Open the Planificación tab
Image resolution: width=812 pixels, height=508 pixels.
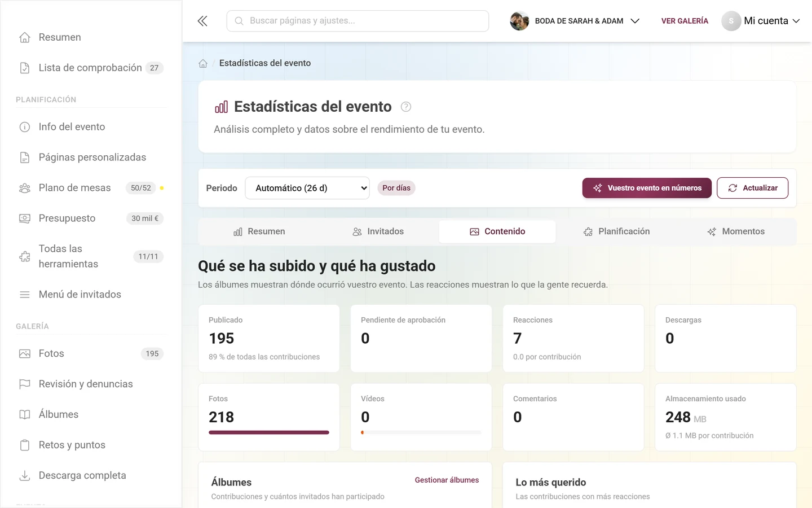[616, 231]
